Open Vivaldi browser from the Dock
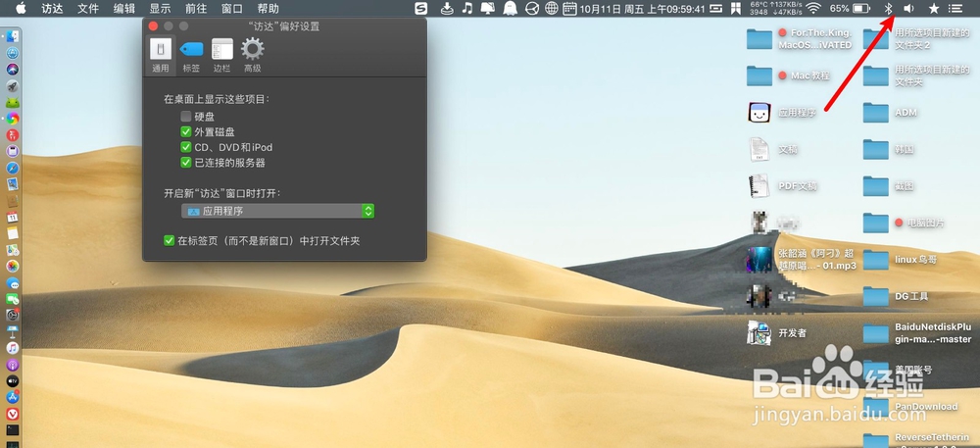Viewport: 980px width, 448px height. pos(13,414)
